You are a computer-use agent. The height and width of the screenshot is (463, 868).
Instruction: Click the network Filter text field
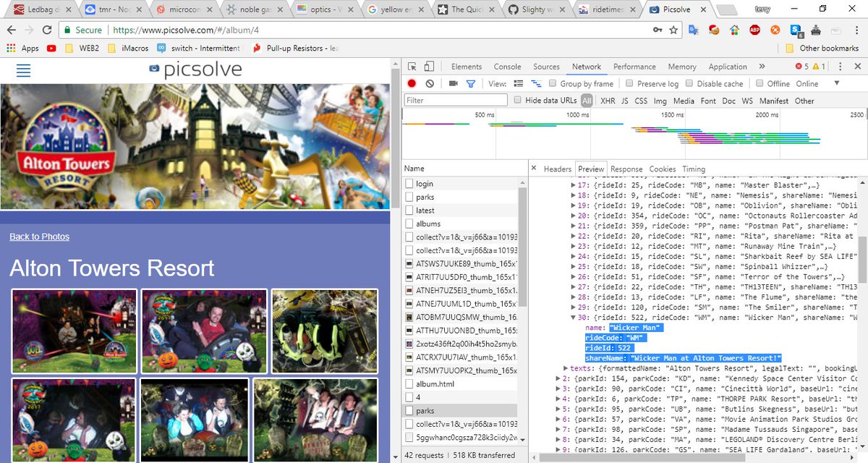tap(456, 101)
